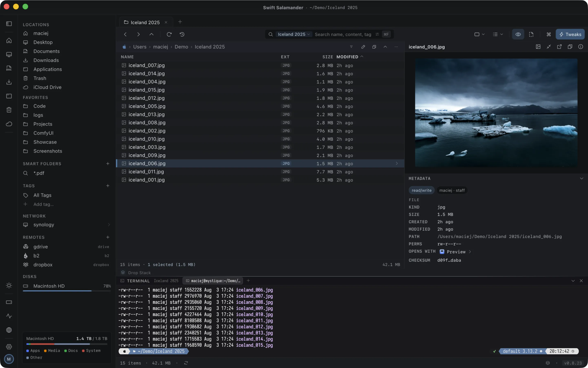Click the Trash icon in left rail
Image resolution: width=588 pixels, height=368 pixels.
pos(9,110)
